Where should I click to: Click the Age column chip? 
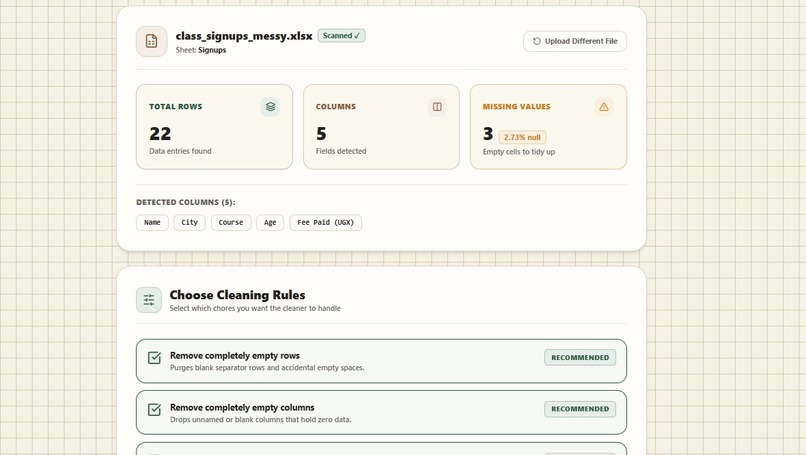[270, 223]
